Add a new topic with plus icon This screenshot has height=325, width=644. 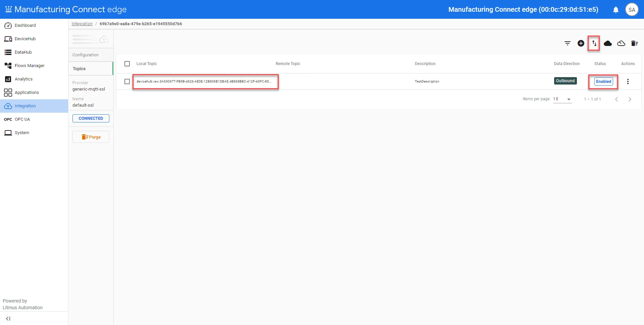pos(581,43)
